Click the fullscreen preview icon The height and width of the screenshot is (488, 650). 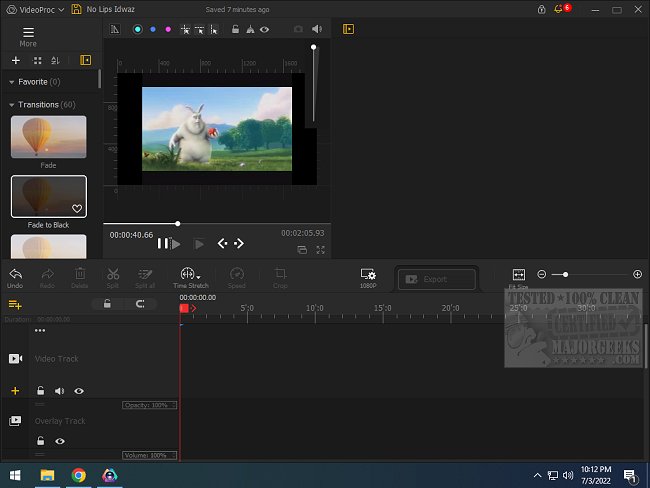(x=321, y=249)
